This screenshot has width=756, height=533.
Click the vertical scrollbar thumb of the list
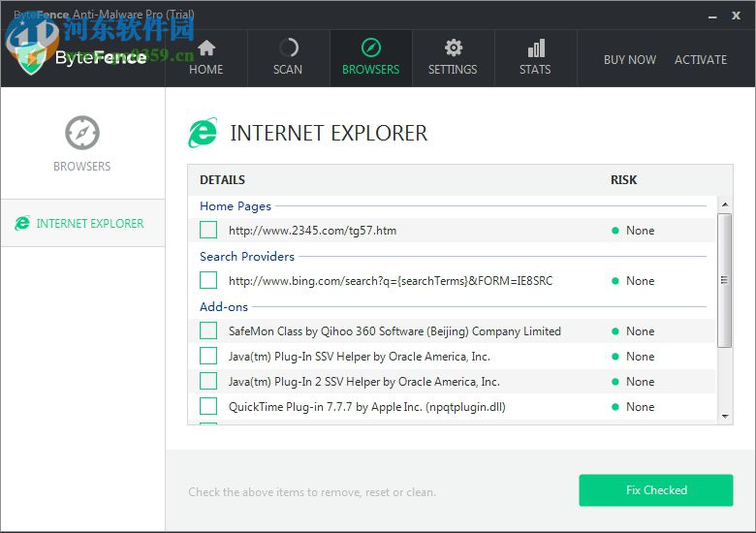724,280
